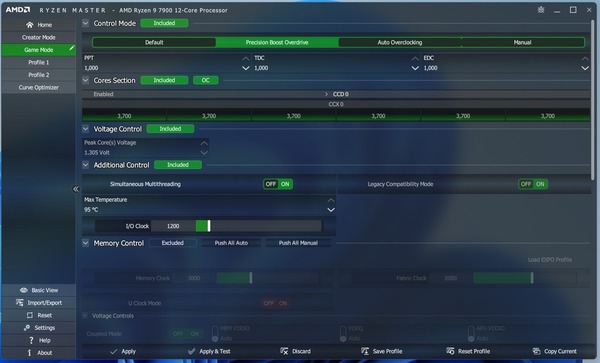
Task: Collapse the sidebar with double-chevron icon
Action: tap(75, 189)
